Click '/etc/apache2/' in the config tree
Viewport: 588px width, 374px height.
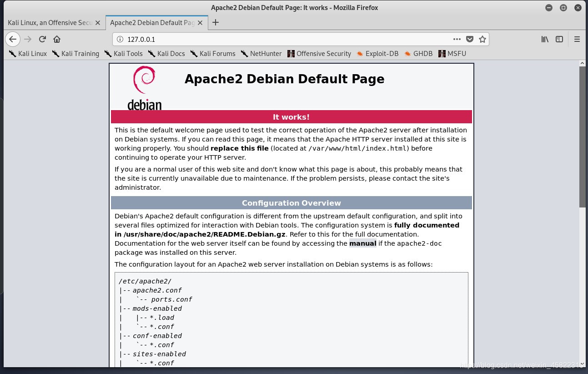145,281
